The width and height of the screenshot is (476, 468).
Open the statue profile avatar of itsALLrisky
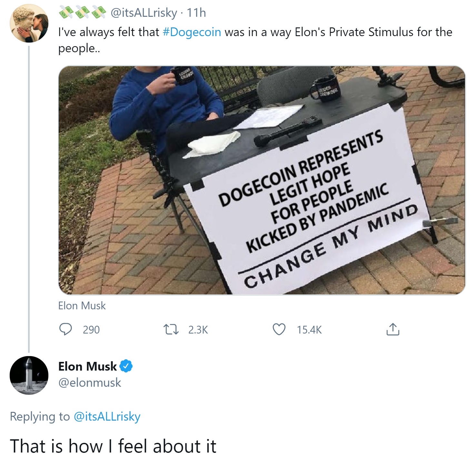[x=29, y=23]
